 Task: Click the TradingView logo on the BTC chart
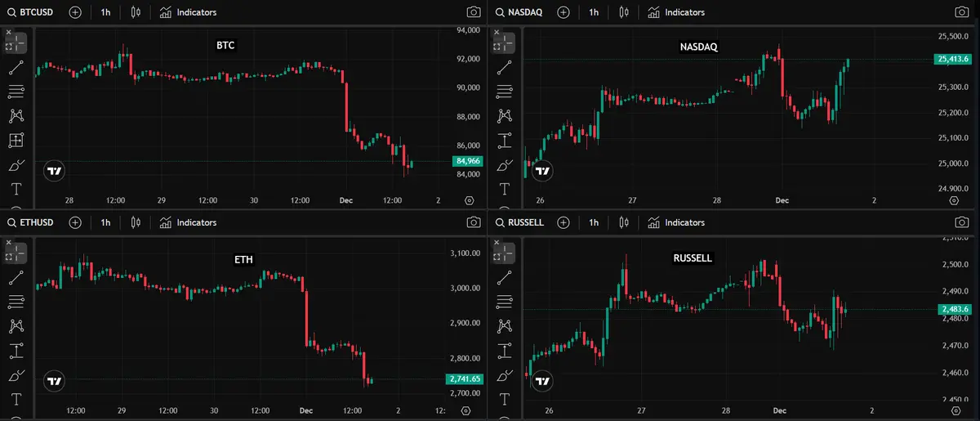55,171
